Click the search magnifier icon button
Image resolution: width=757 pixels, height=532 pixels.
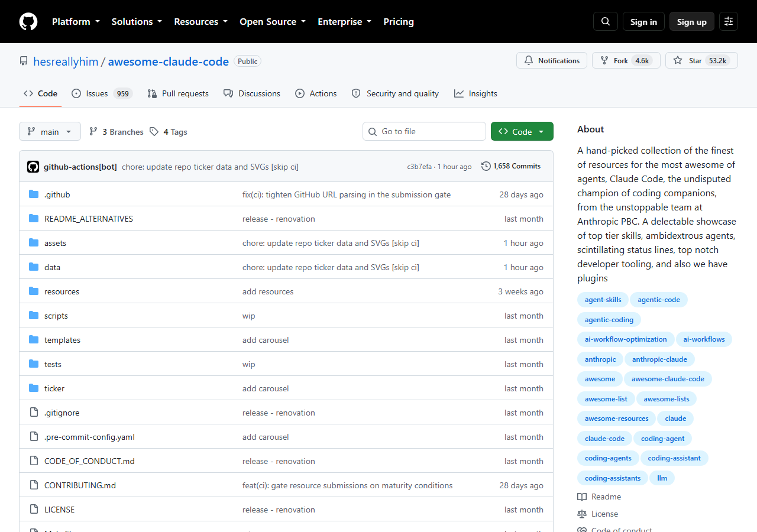[606, 21]
